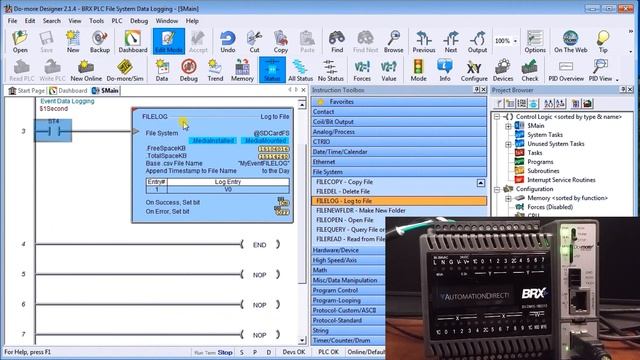Collapse the File System category

point(399,172)
